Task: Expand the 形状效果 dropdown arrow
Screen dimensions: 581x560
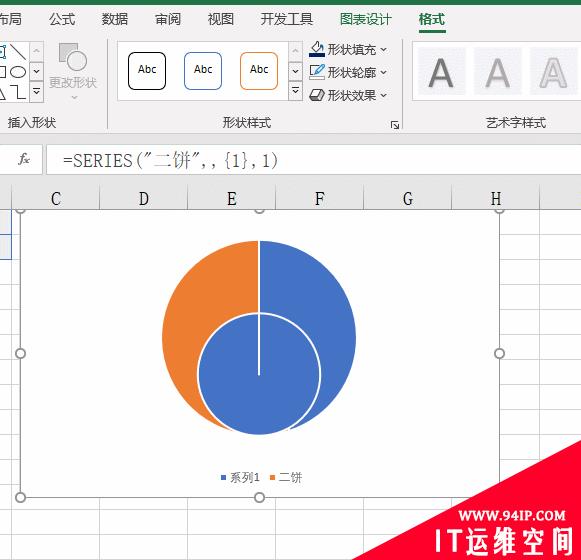Action: 383,96
